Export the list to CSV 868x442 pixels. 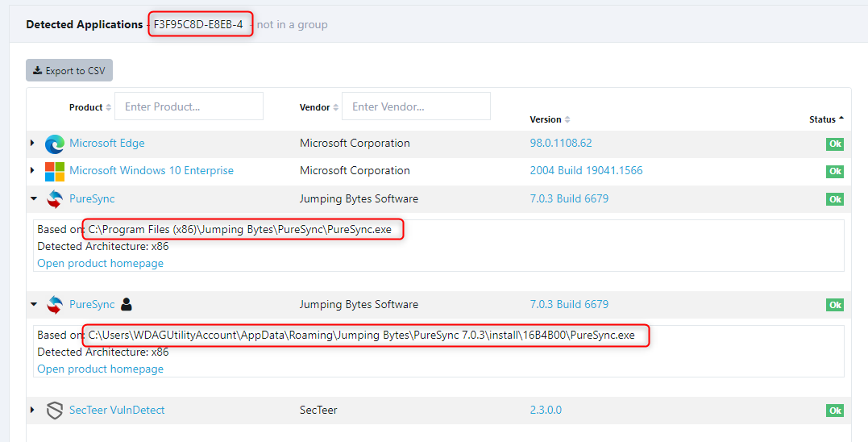point(69,70)
